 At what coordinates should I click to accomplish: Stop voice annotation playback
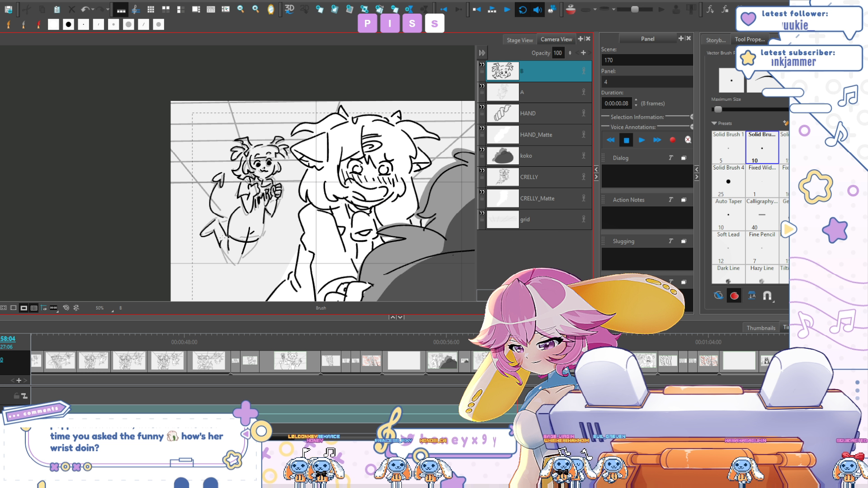coord(626,140)
